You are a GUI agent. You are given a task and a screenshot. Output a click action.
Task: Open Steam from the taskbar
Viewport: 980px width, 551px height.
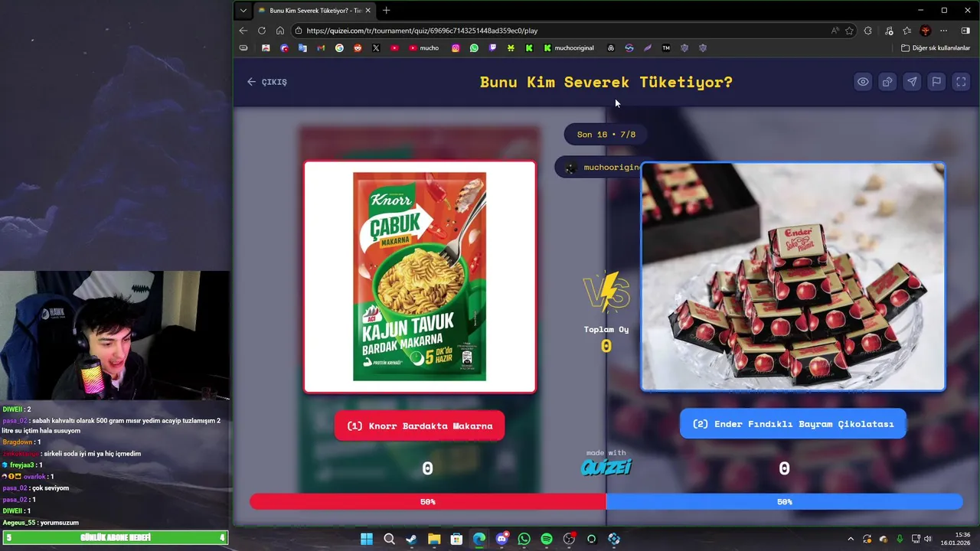tap(411, 539)
